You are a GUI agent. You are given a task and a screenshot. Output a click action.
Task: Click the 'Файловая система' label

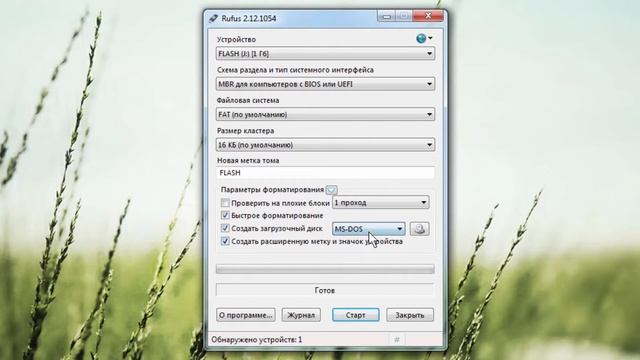pyautogui.click(x=248, y=100)
